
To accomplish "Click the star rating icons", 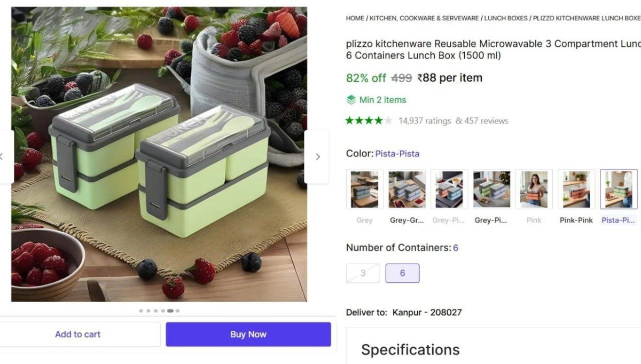I will 369,121.
